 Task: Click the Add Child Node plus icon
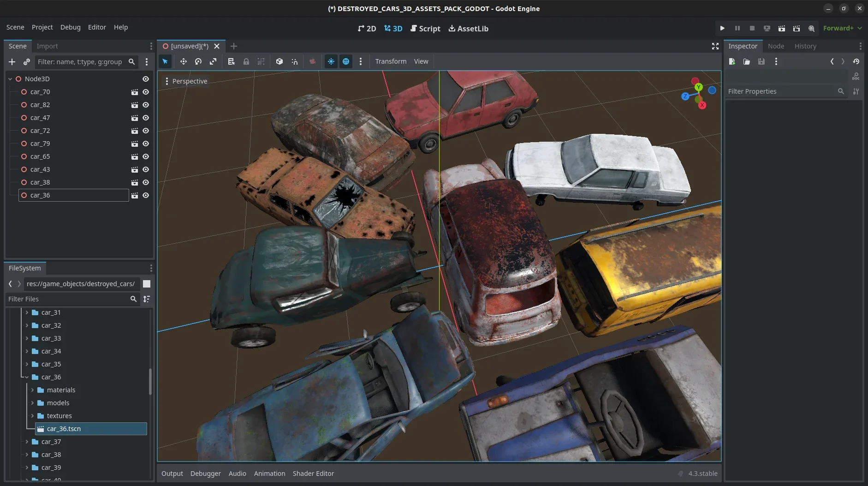point(12,62)
